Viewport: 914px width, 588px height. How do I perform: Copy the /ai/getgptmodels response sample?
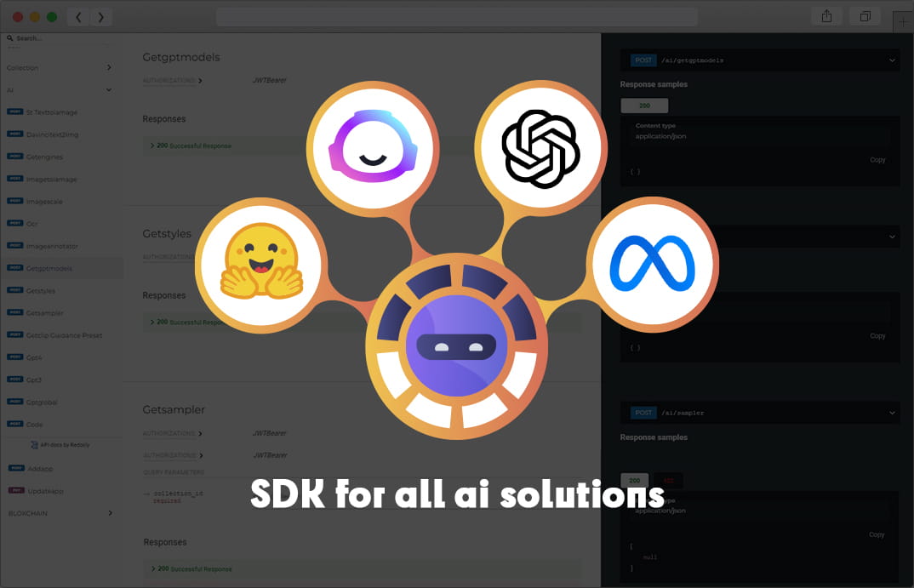(x=877, y=160)
